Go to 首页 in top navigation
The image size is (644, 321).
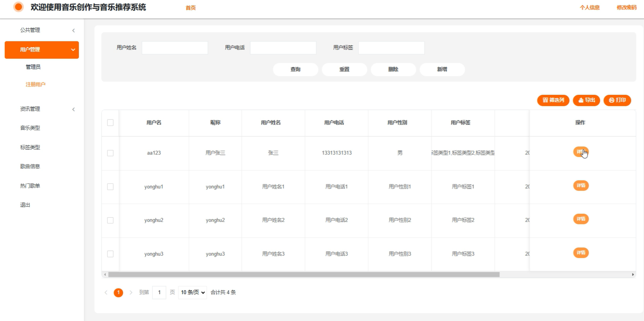191,8
